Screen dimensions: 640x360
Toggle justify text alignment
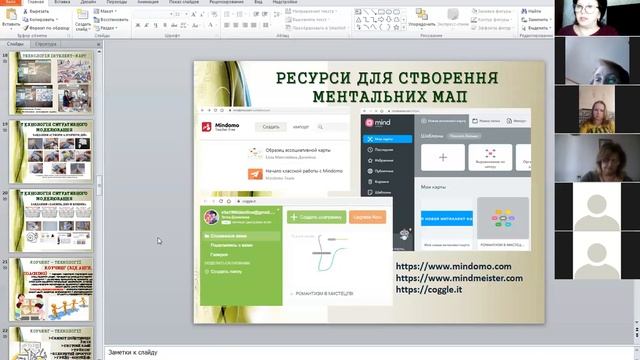coord(254,25)
